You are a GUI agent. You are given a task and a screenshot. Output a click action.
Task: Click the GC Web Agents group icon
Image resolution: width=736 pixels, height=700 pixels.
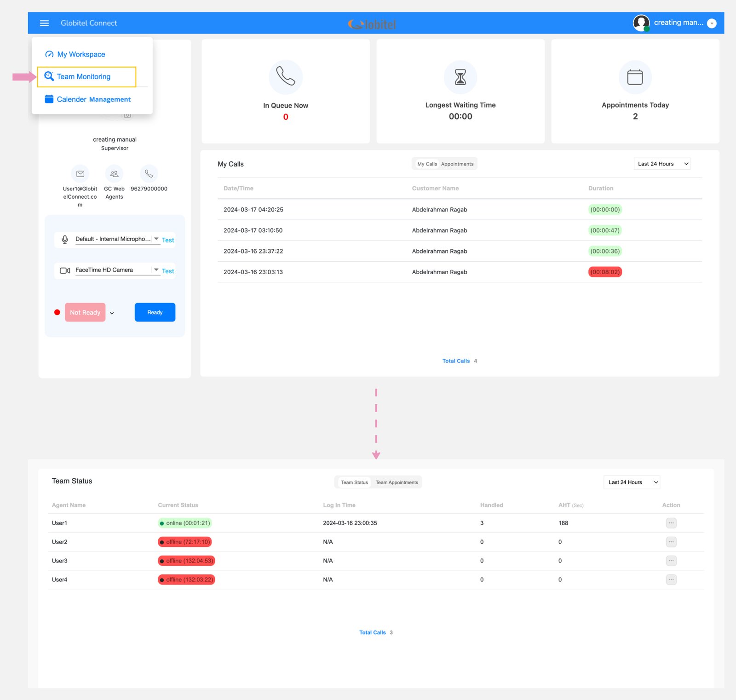(x=114, y=174)
